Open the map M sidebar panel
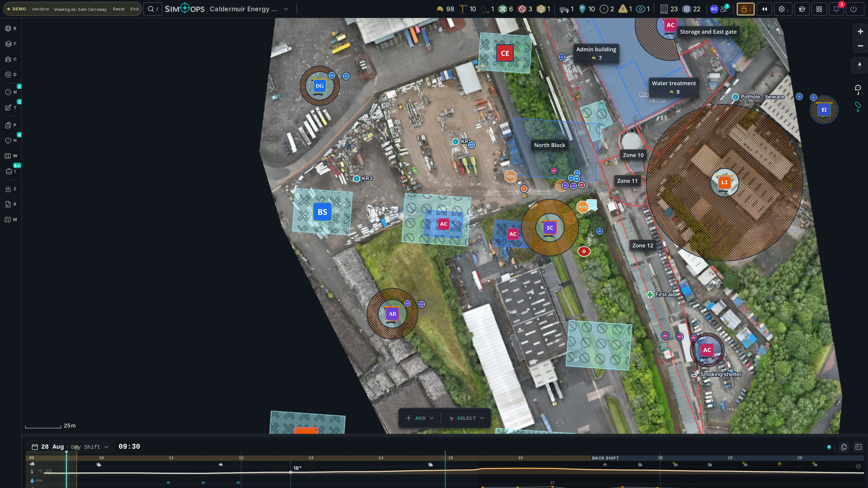The image size is (868, 488). point(11,220)
